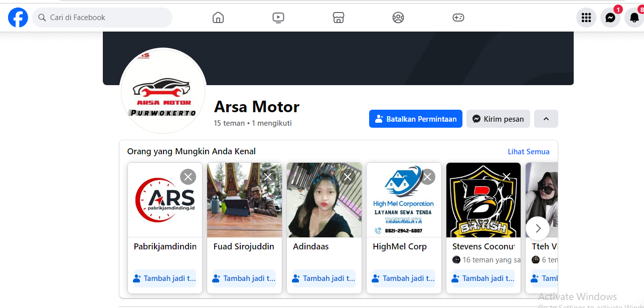644x308 pixels.
Task: Click the Arsa Motor profile name
Action: pos(257,107)
